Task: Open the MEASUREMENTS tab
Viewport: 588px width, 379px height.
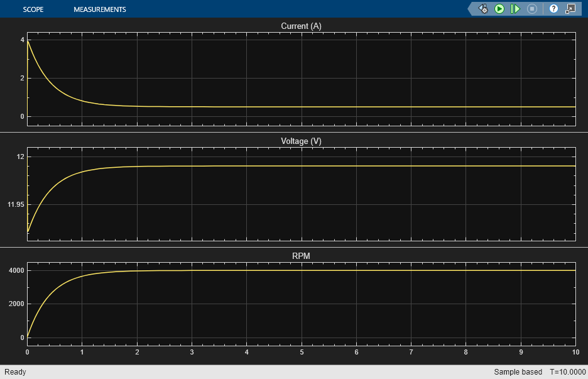Action: click(99, 9)
